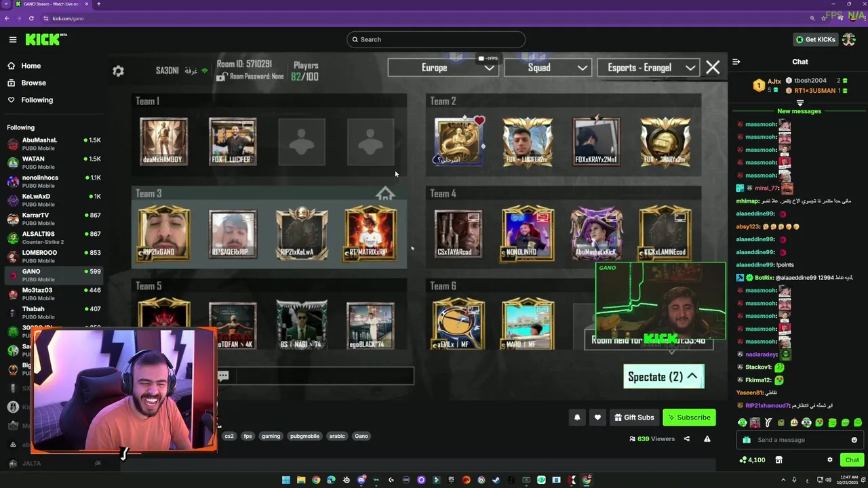Click the gaming tag

[271, 436]
